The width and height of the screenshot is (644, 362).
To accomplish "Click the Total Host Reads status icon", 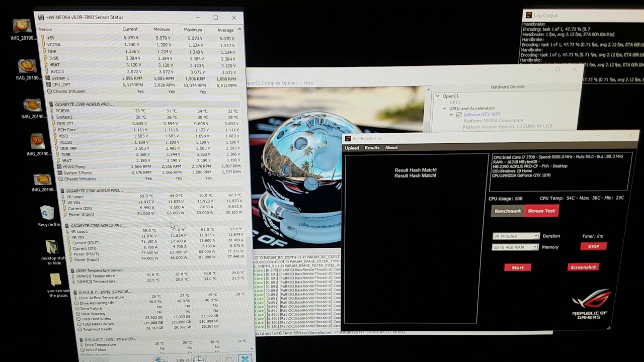I will coord(79,329).
